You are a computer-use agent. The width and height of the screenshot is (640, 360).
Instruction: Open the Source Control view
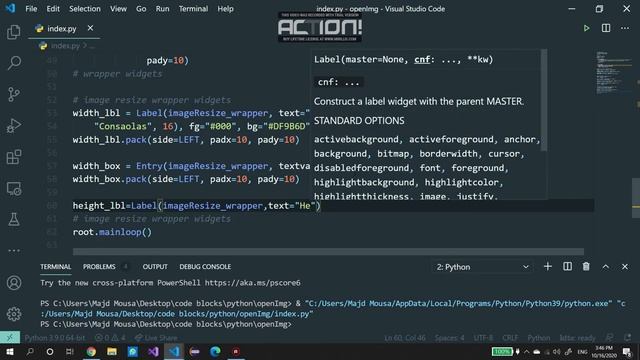(13, 94)
